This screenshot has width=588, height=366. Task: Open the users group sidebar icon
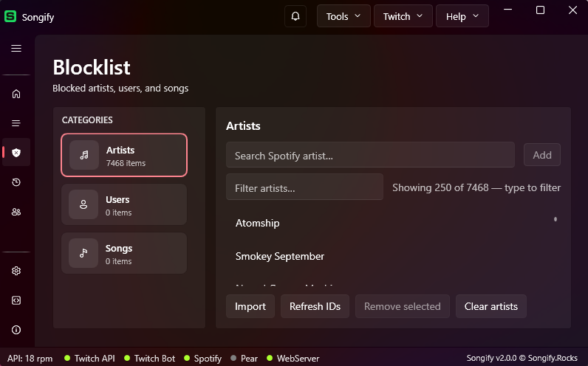(16, 212)
